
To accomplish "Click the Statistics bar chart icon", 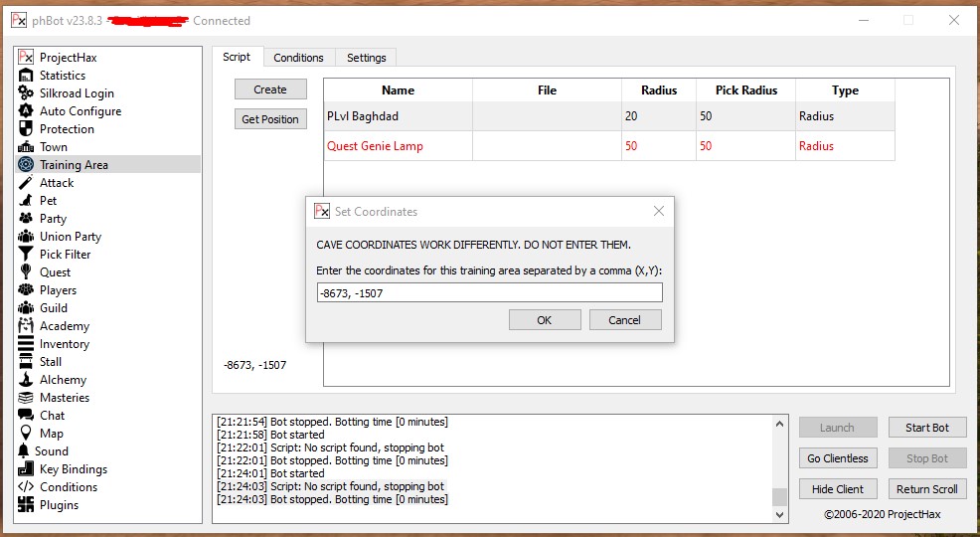I will coord(26,76).
